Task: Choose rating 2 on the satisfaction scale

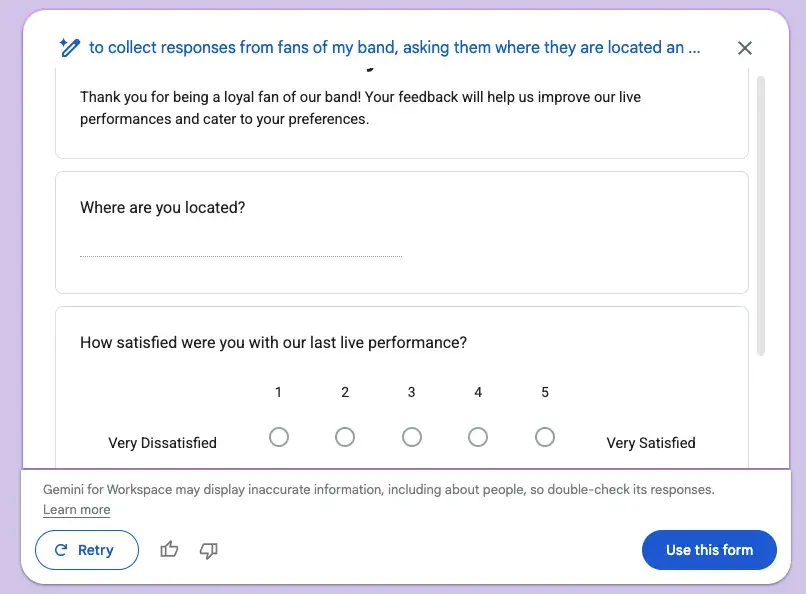Action: point(345,437)
